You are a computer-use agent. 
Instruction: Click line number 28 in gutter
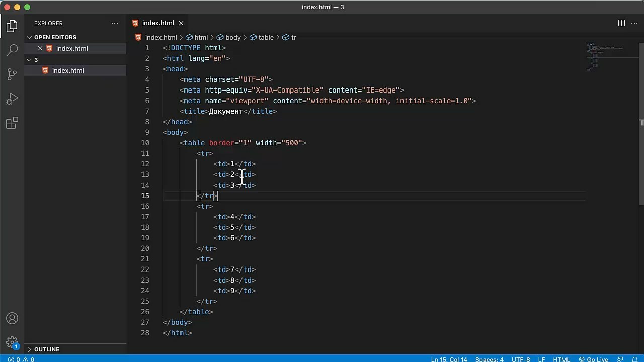pyautogui.click(x=145, y=333)
